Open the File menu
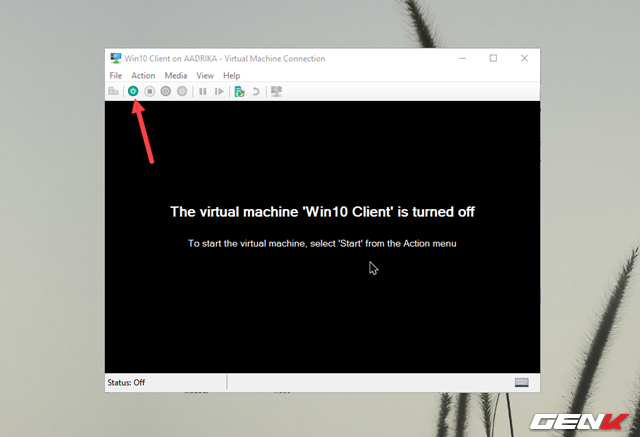This screenshot has height=437, width=640. tap(116, 75)
